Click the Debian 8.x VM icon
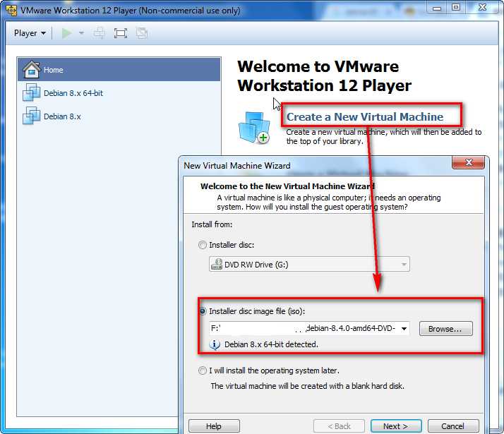Viewport: 504px width, 434px height. pos(32,116)
